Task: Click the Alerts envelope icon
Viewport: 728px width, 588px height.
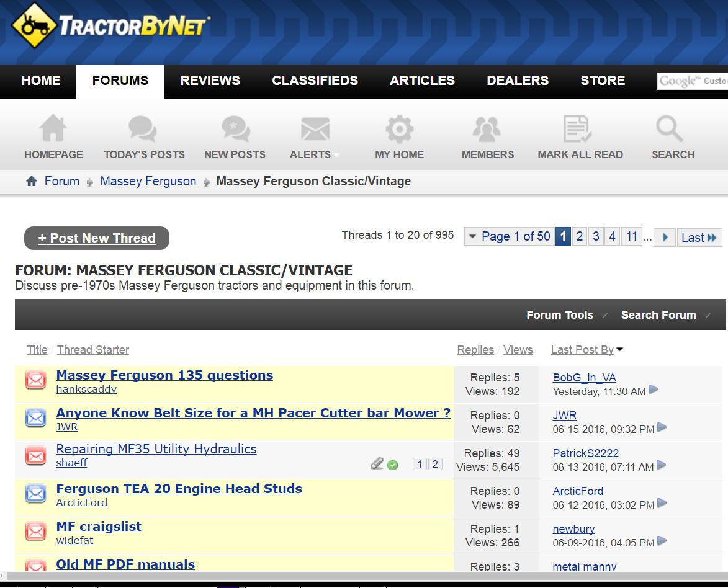Action: (x=315, y=128)
